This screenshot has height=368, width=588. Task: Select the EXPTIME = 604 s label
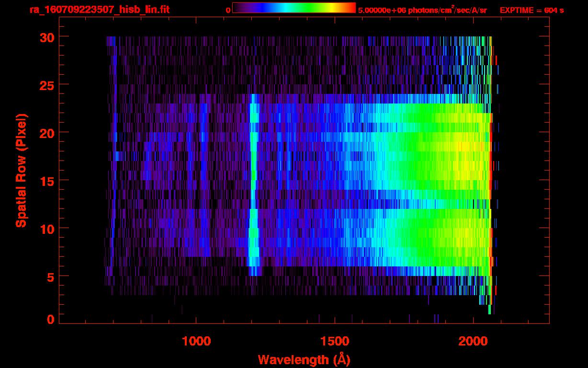pos(531,10)
